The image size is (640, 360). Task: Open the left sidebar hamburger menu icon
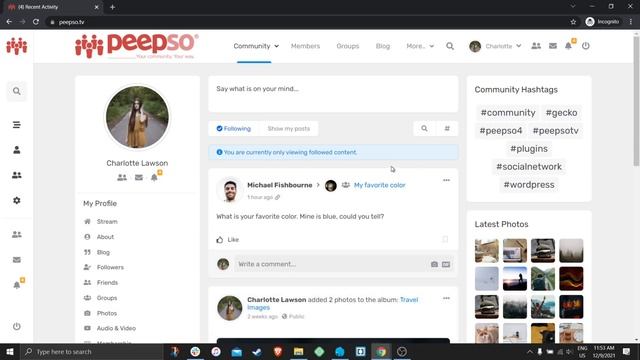tap(16, 125)
